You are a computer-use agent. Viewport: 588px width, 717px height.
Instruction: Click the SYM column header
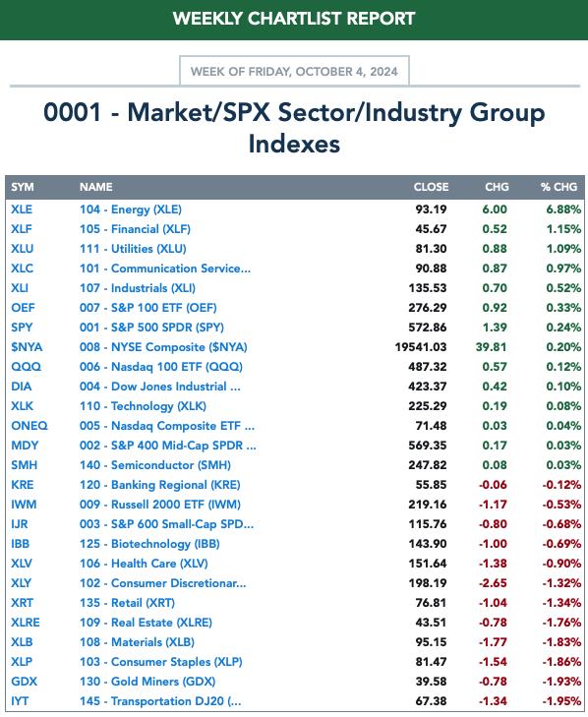(23, 187)
